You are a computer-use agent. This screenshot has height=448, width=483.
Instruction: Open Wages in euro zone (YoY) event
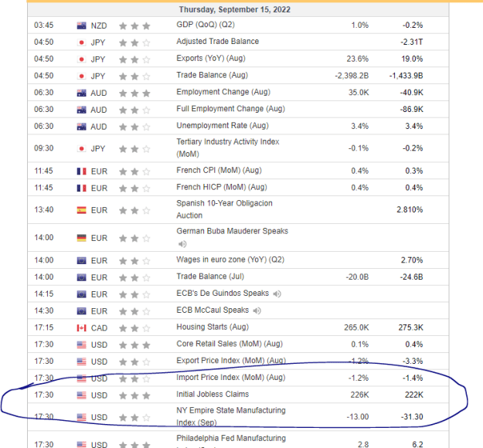tap(230, 260)
